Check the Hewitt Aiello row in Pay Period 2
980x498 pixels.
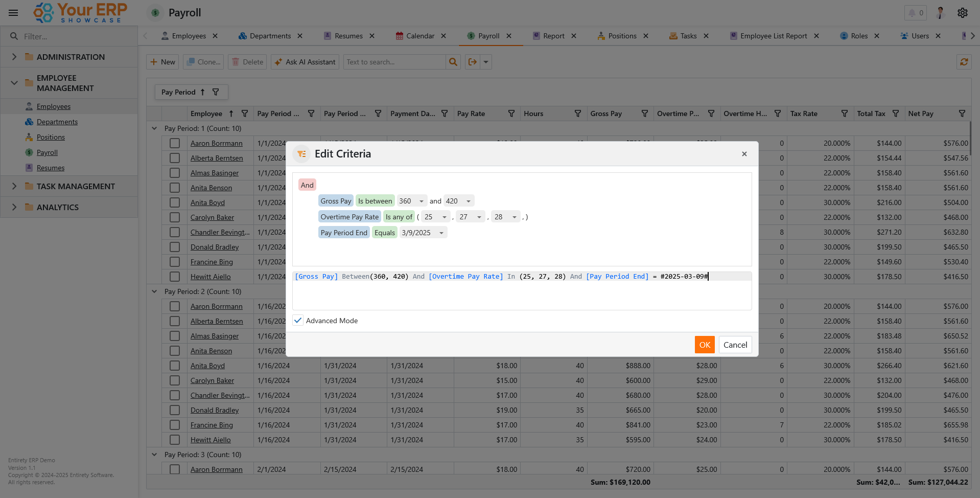175,440
